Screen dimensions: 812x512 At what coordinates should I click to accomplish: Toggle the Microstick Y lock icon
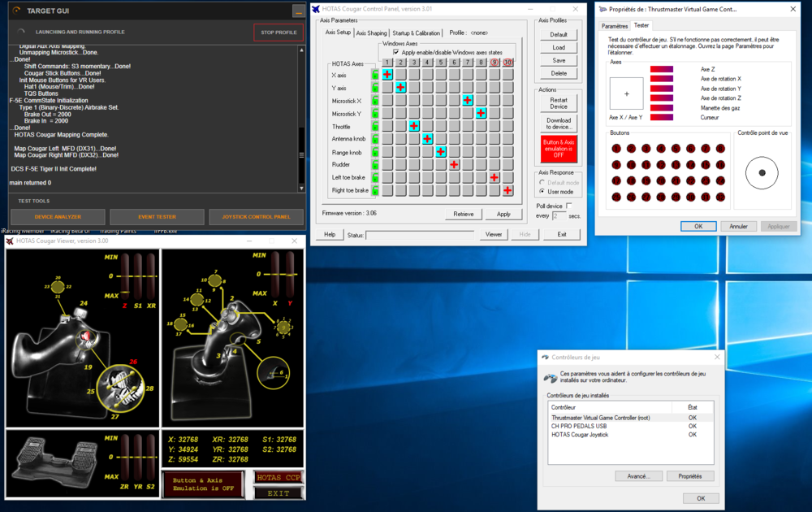(x=375, y=114)
